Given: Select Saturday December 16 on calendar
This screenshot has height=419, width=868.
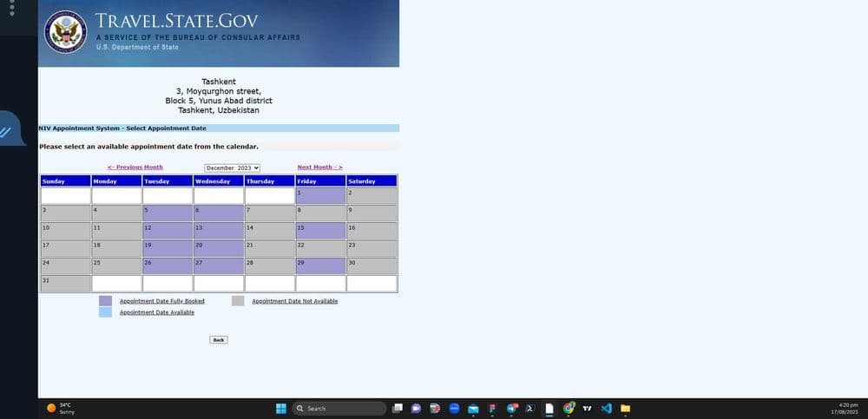Looking at the screenshot, I should point(372,231).
